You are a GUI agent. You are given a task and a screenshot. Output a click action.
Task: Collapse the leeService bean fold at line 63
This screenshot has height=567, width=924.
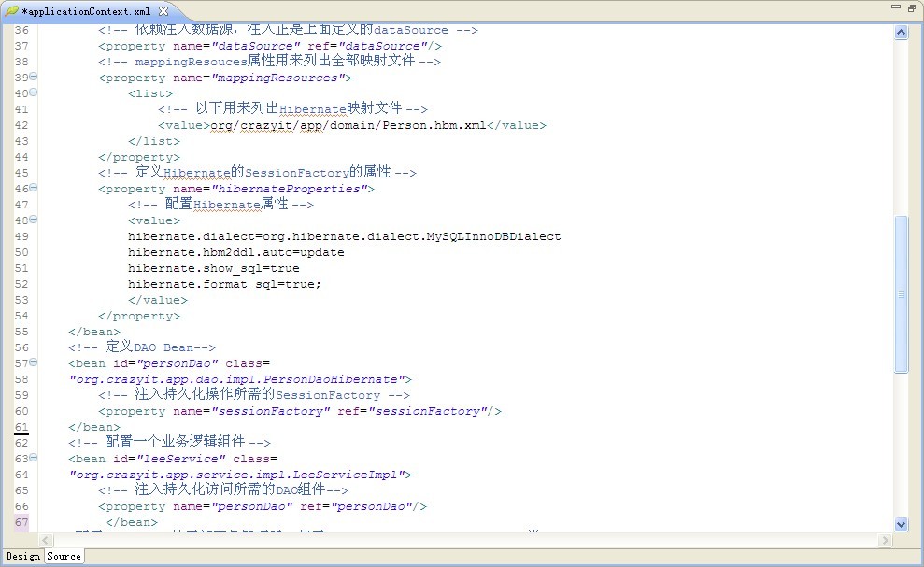pyautogui.click(x=33, y=458)
